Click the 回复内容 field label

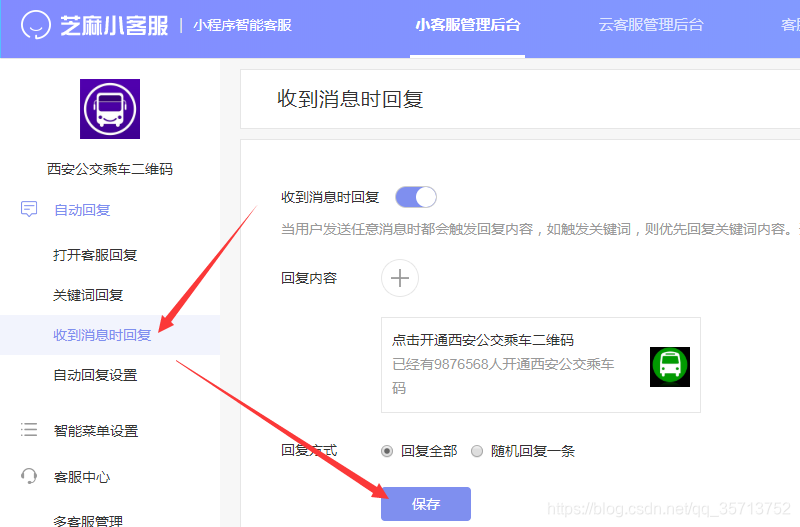click(x=309, y=278)
